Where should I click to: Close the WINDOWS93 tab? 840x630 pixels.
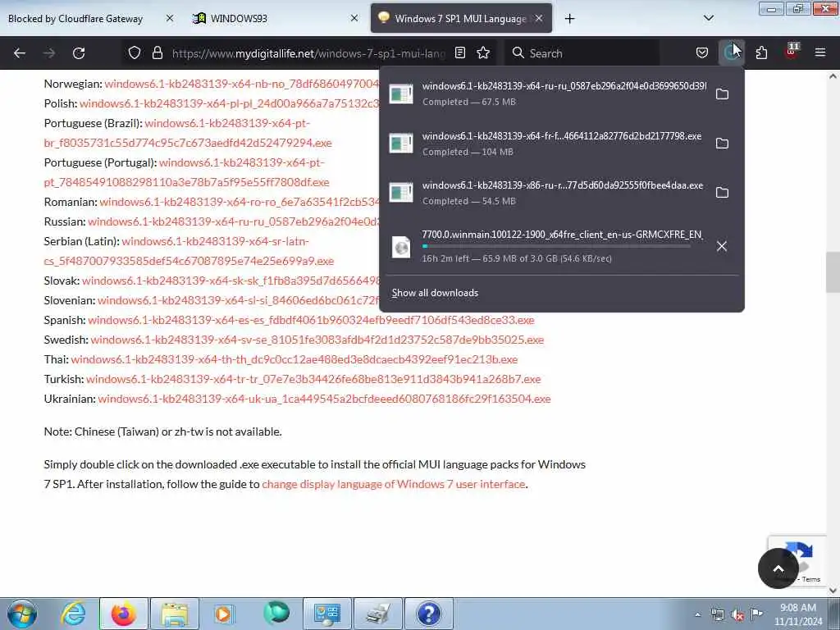pos(354,19)
